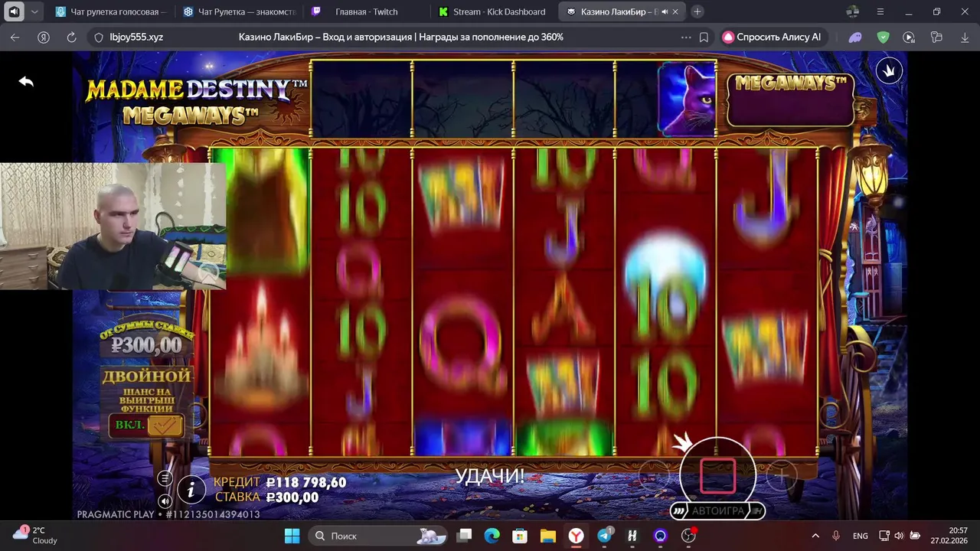Open the green shield protection icon

click(x=883, y=37)
